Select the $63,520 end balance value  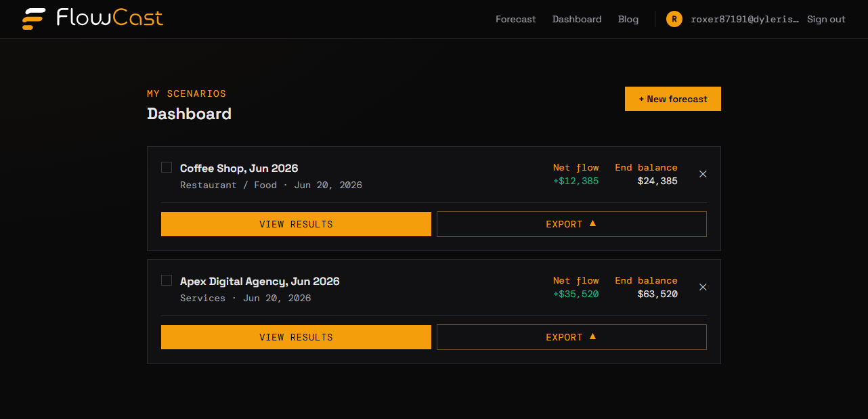[x=657, y=294]
